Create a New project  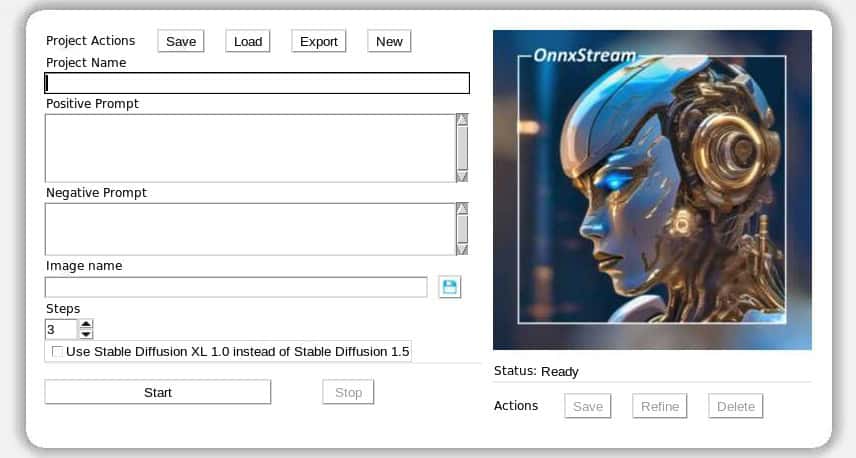click(x=389, y=41)
